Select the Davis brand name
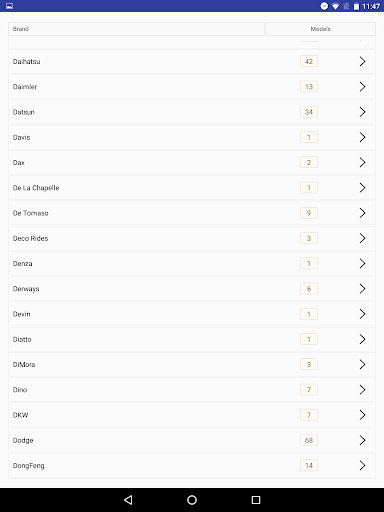Image resolution: width=384 pixels, height=512 pixels. pyautogui.click(x=21, y=137)
